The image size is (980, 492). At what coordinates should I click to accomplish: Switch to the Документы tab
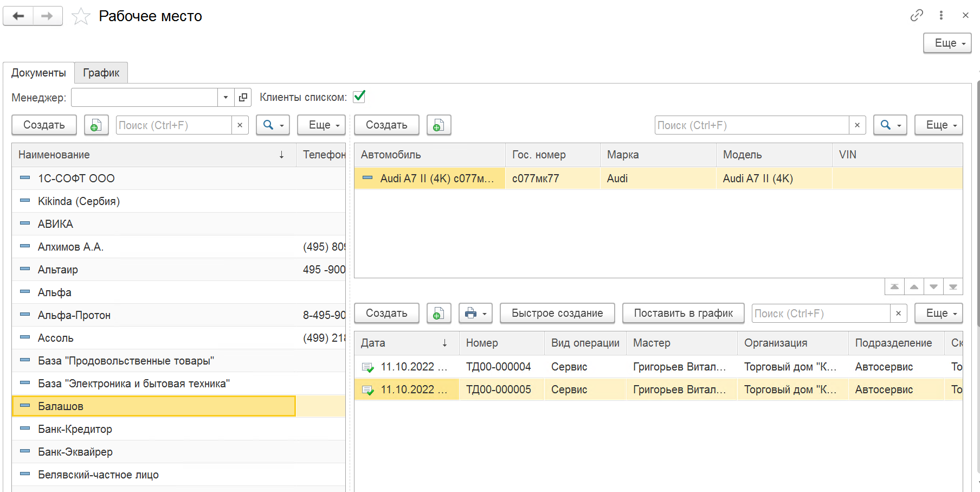[x=38, y=73]
